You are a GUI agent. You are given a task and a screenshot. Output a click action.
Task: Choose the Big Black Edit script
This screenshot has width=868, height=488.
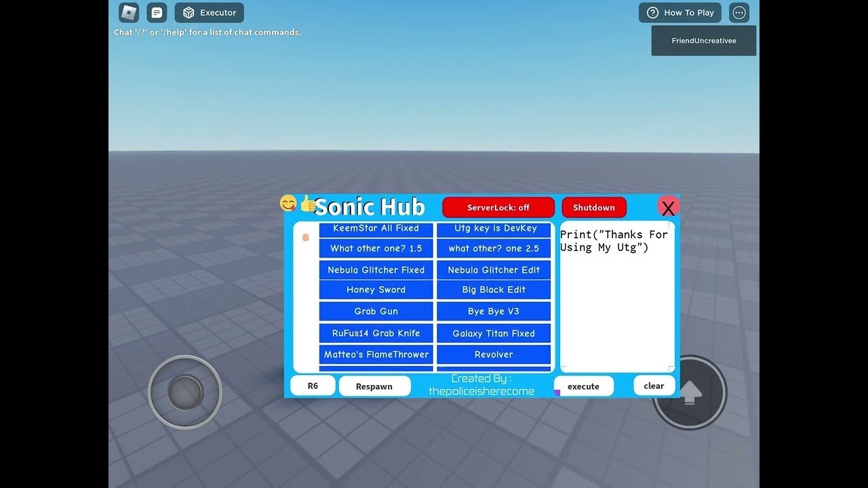[494, 289]
